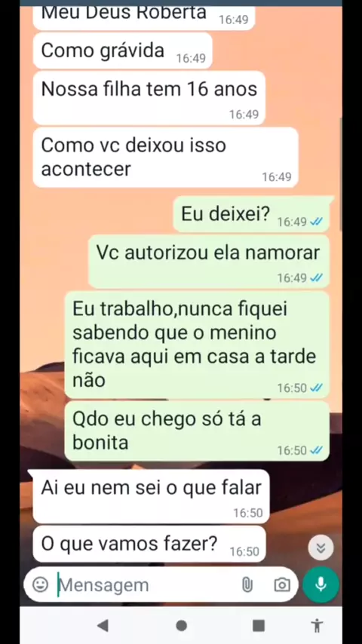The height and width of the screenshot is (644, 362).
Task: Open the emoji picker
Action: tap(40, 584)
